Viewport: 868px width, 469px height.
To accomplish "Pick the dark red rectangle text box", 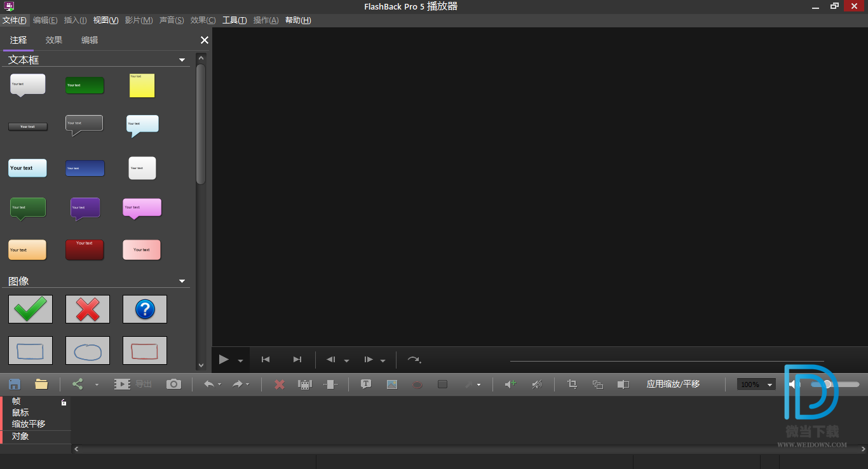I will [x=85, y=250].
